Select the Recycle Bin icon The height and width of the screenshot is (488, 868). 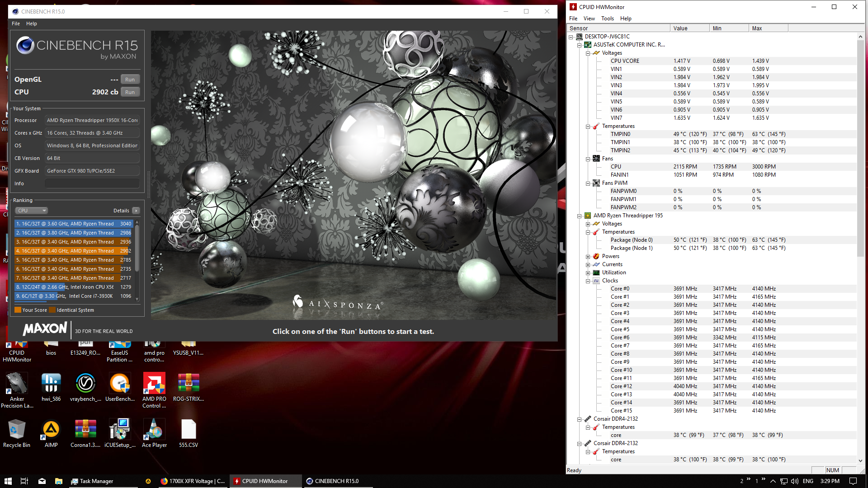point(17,433)
